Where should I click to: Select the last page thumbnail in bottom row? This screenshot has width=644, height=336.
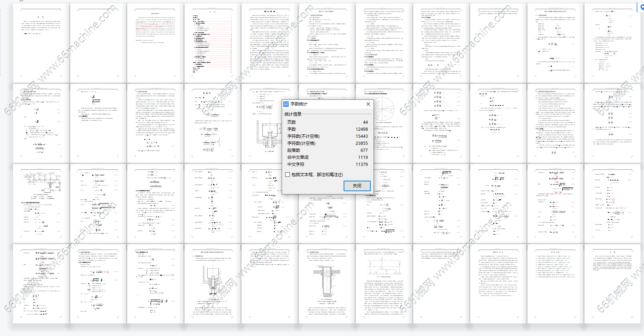click(x=612, y=283)
